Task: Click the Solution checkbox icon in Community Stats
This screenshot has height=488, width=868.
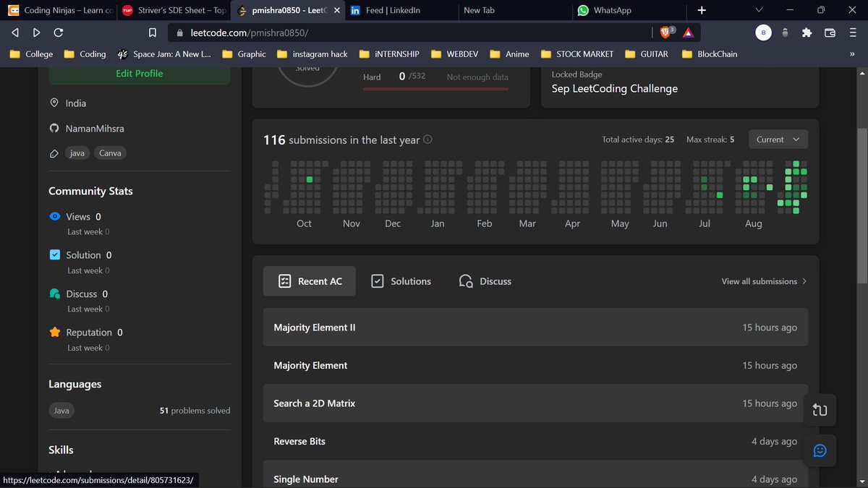Action: pos(55,254)
